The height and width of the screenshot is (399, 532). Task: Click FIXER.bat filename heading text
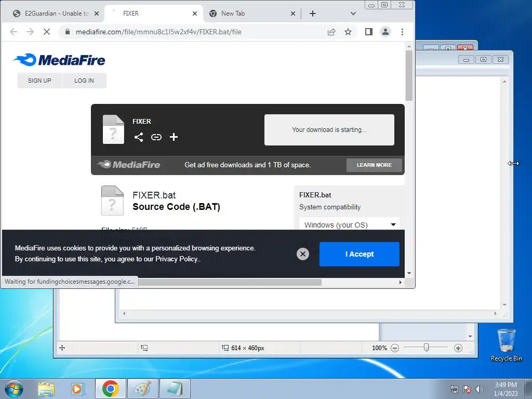(154, 195)
